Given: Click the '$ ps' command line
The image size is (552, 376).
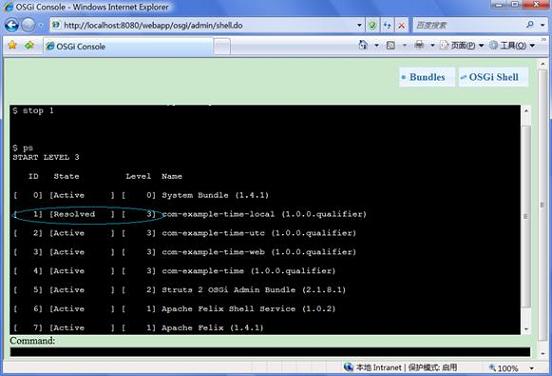Looking at the screenshot, I should (x=23, y=148).
